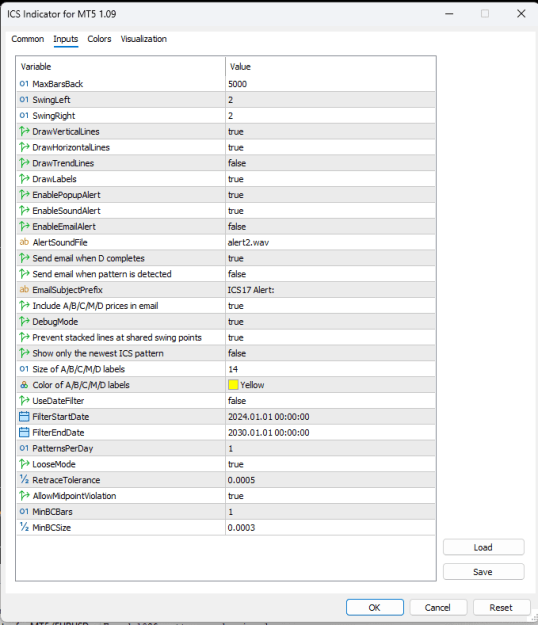Click the fraction icon beside MinBCSize
The image size is (538, 625).
(24, 527)
